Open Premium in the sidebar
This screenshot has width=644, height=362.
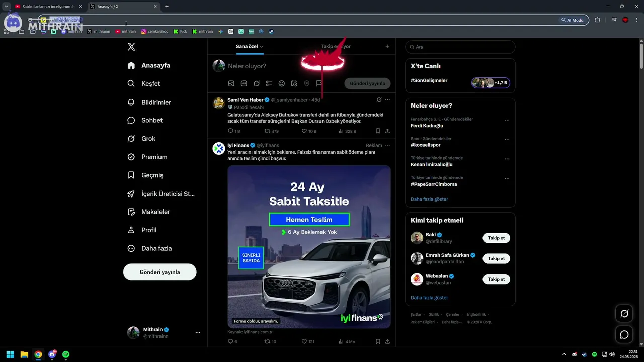[x=147, y=157]
